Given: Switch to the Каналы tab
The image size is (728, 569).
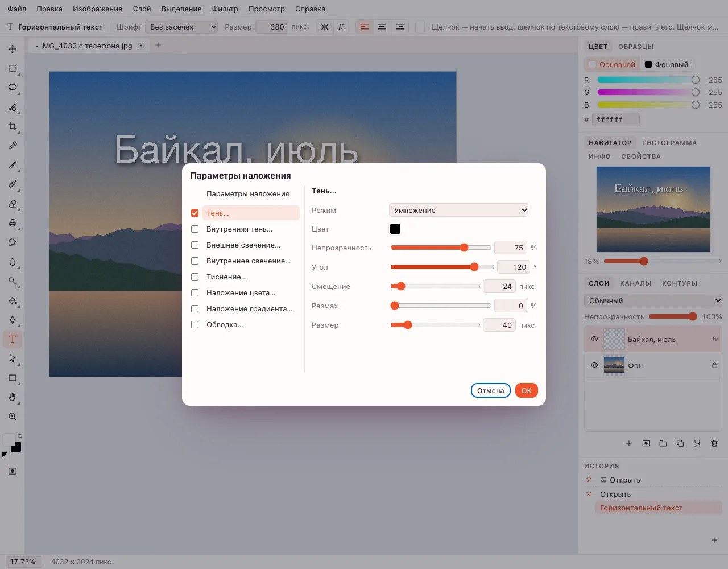Looking at the screenshot, I should (x=636, y=283).
